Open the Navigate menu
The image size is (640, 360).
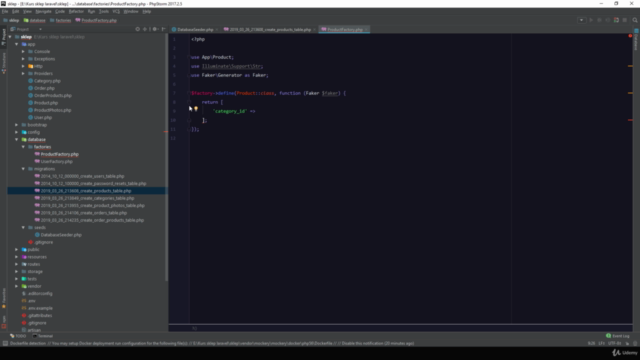tap(43, 11)
